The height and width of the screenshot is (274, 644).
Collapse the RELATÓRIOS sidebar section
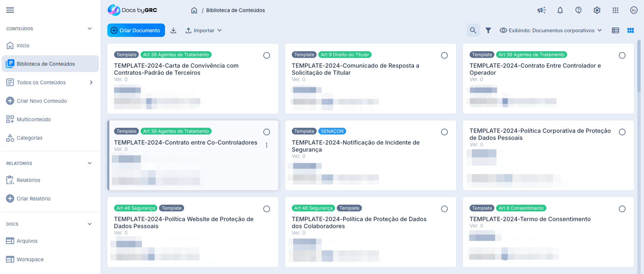tap(90, 163)
